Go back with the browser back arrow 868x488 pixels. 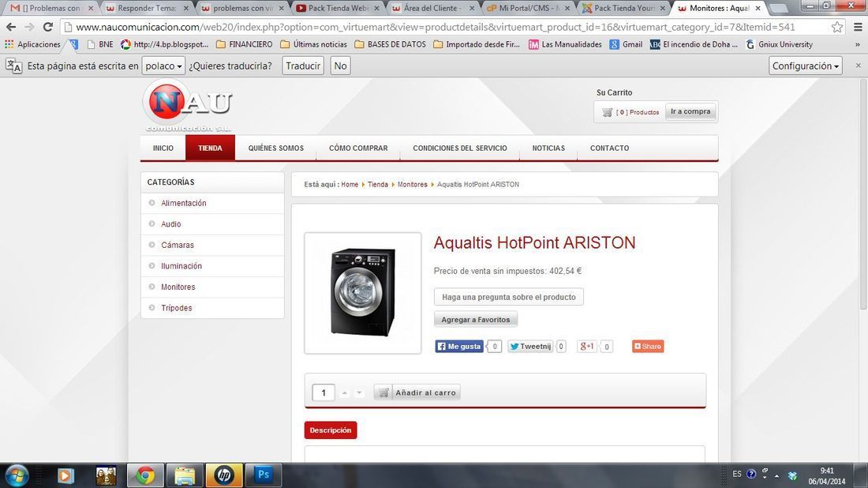click(x=11, y=27)
